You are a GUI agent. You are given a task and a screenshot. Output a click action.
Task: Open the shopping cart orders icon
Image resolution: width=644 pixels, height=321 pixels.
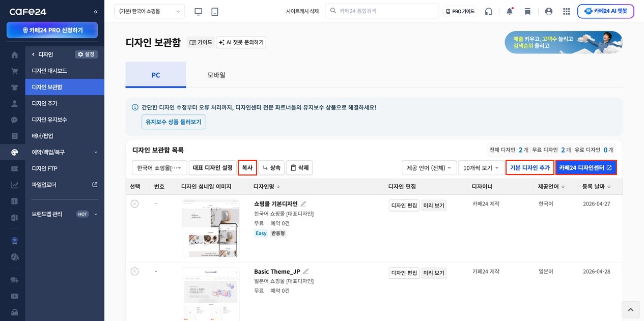coord(14,71)
